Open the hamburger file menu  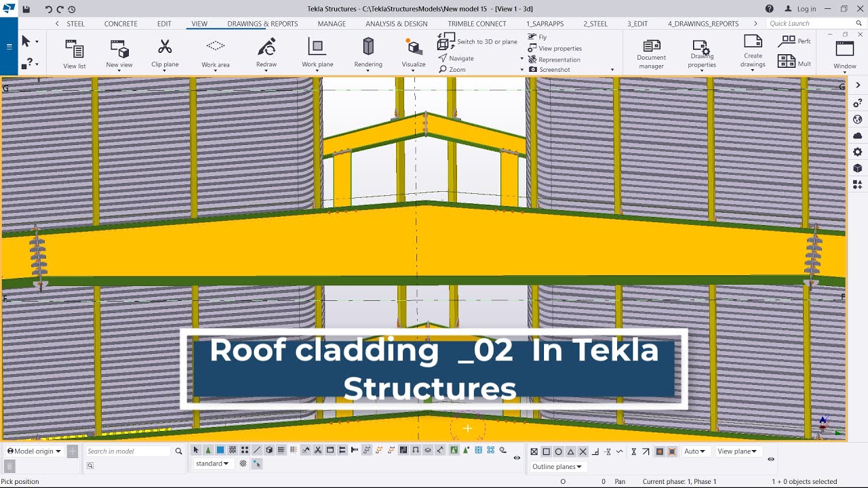[9, 47]
